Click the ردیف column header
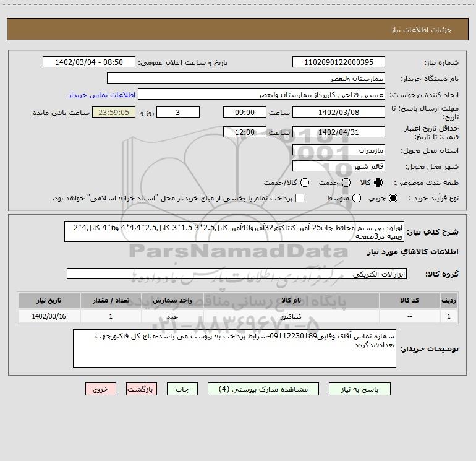 (449, 300)
